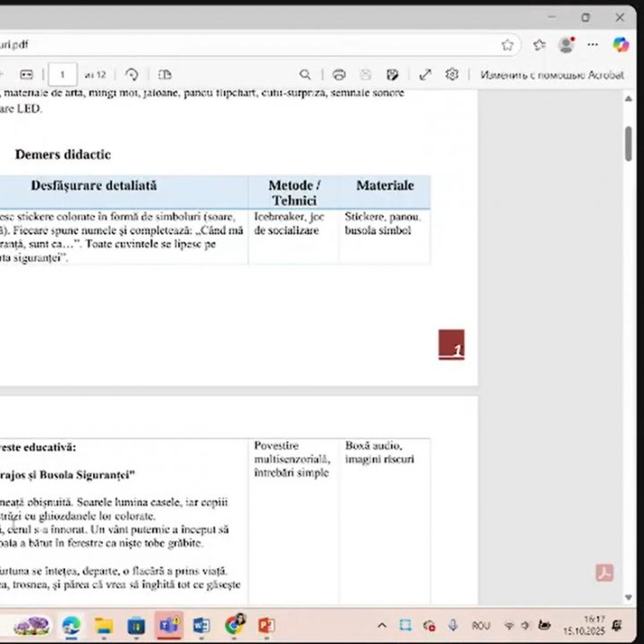Click the rotate page icon
The height and width of the screenshot is (644, 644).
tap(131, 75)
